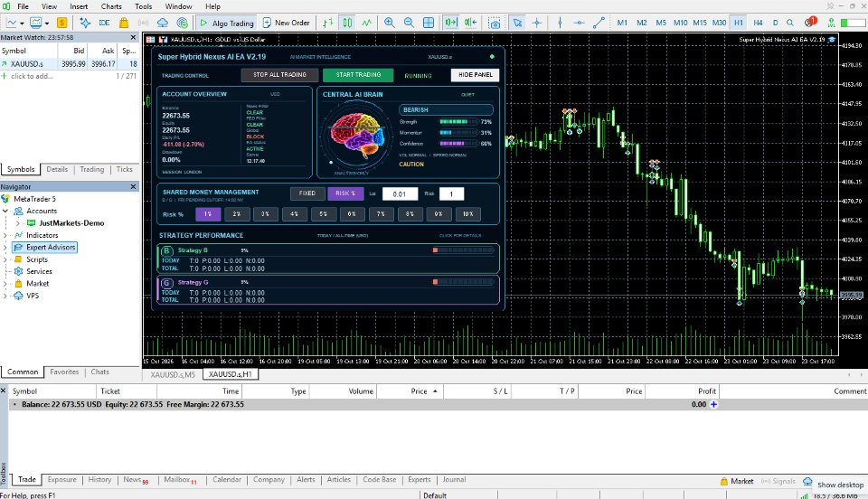Screen dimensions: 868x499
Task: Select 5% risk option
Action: pyautogui.click(x=323, y=214)
